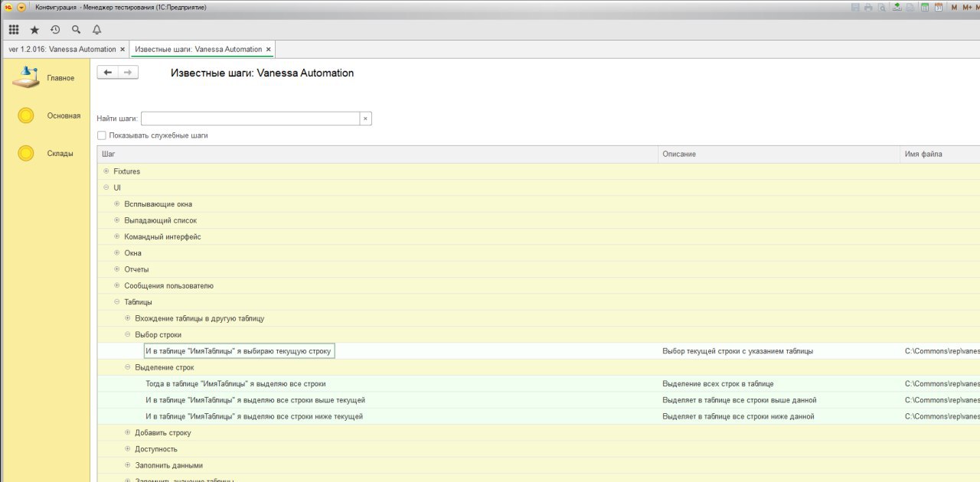Click the Print icon in title bar

tap(868, 7)
